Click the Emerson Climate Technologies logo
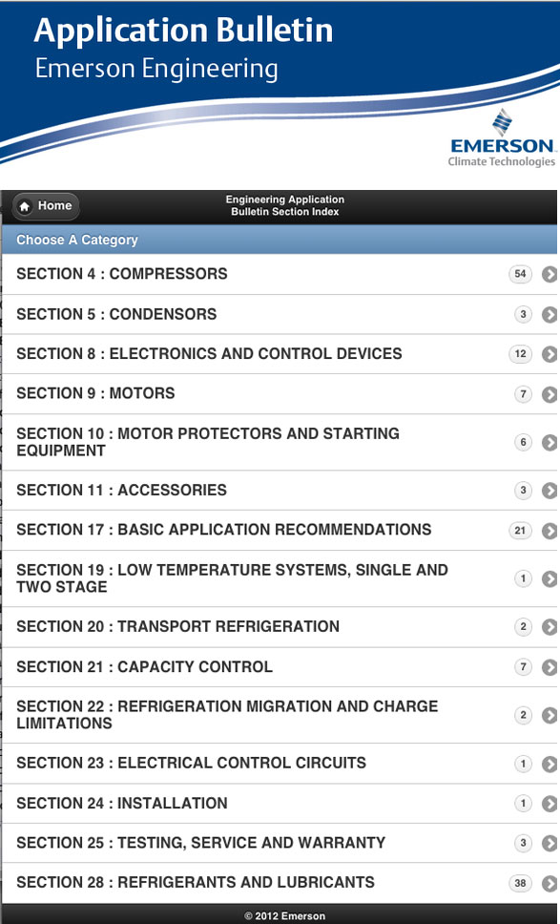Image resolution: width=560 pixels, height=924 pixels. pyautogui.click(x=501, y=138)
